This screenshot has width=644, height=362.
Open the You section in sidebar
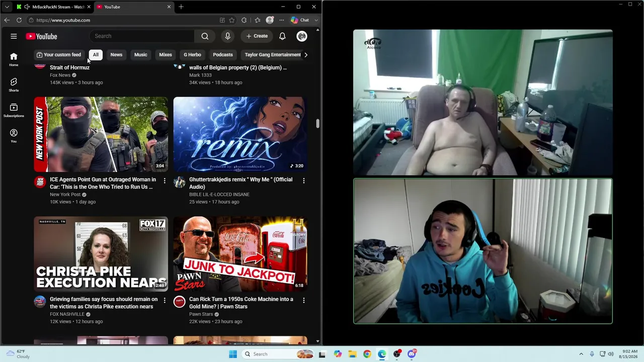(x=14, y=136)
